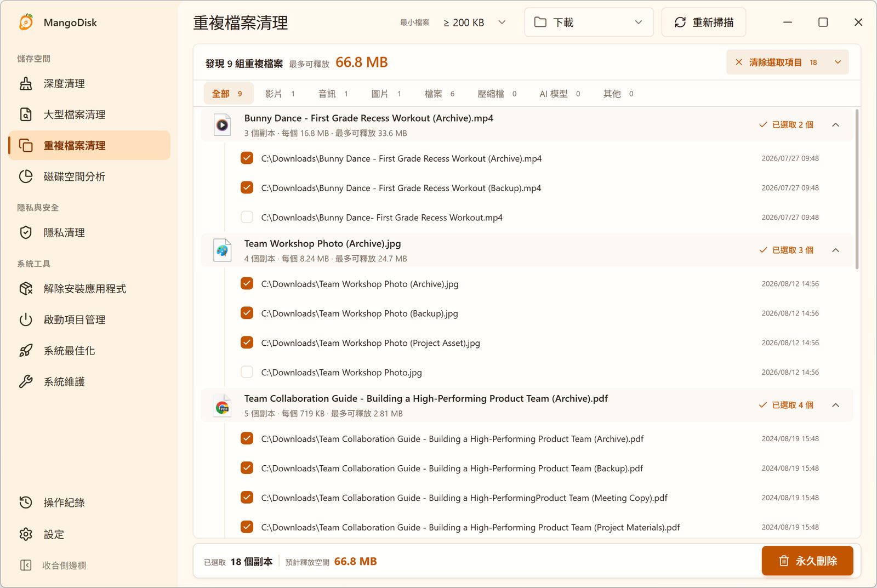Viewport: 877px width, 588px height.
Task: Collapse the Team Collaboration Guide group chevron
Action: point(835,405)
